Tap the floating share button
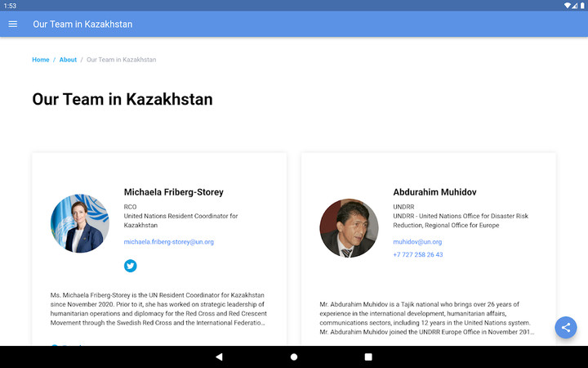The width and height of the screenshot is (588, 368). tap(565, 327)
